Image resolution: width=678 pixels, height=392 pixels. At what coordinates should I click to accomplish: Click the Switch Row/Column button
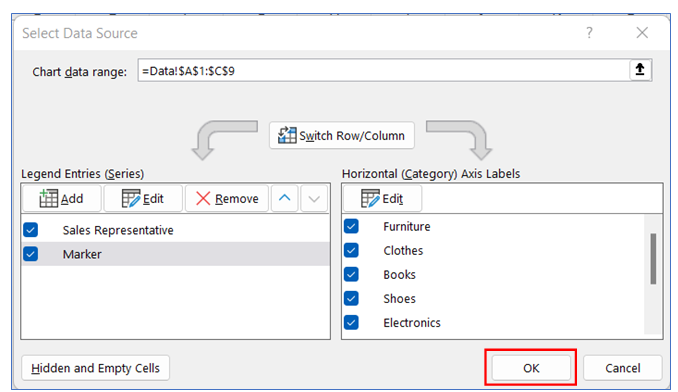coord(342,136)
